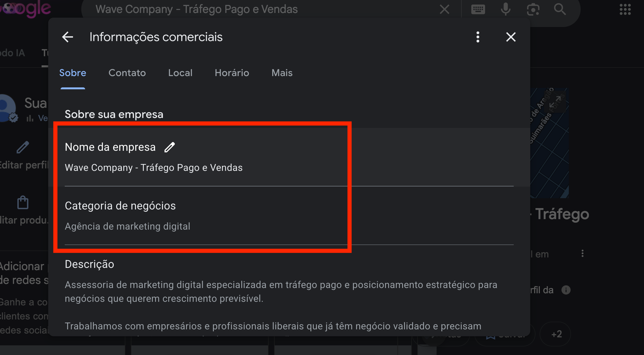This screenshot has height=355, width=644.
Task: Click the 'Sobre sua empresa' heading
Action: pyautogui.click(x=114, y=114)
